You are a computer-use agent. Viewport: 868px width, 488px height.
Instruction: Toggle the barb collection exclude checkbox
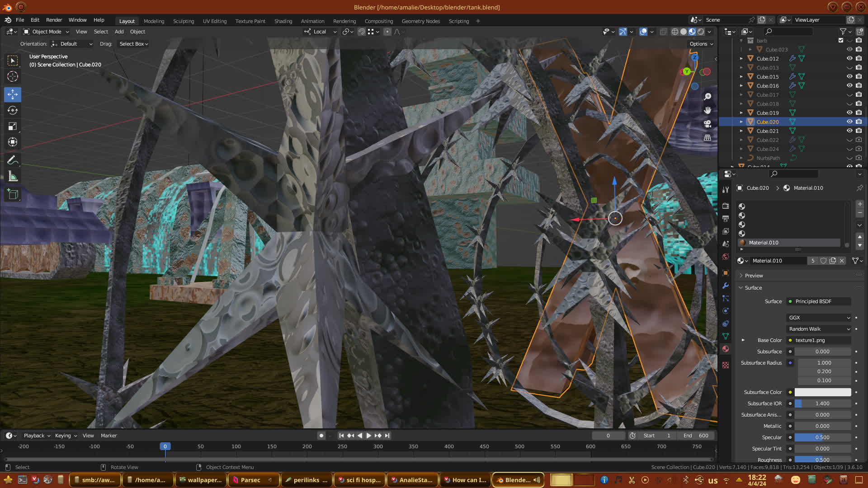pyautogui.click(x=841, y=40)
